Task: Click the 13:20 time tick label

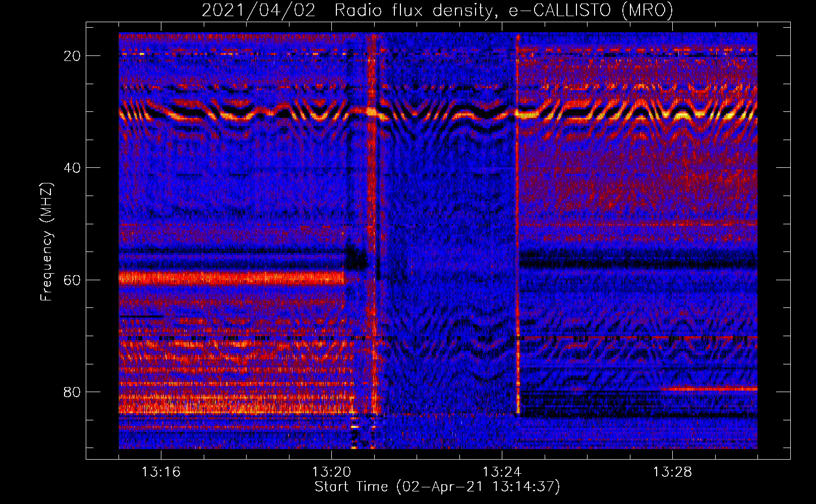Action: click(331, 472)
